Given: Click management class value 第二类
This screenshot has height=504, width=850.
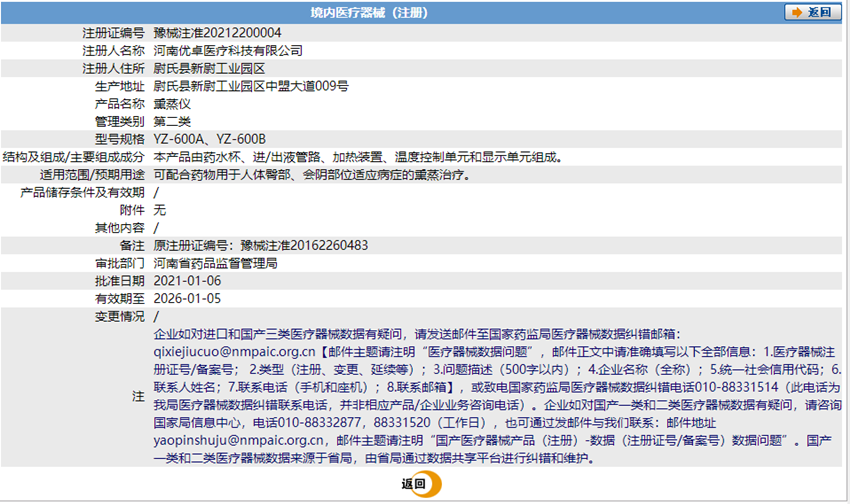Looking at the screenshot, I should 172,121.
